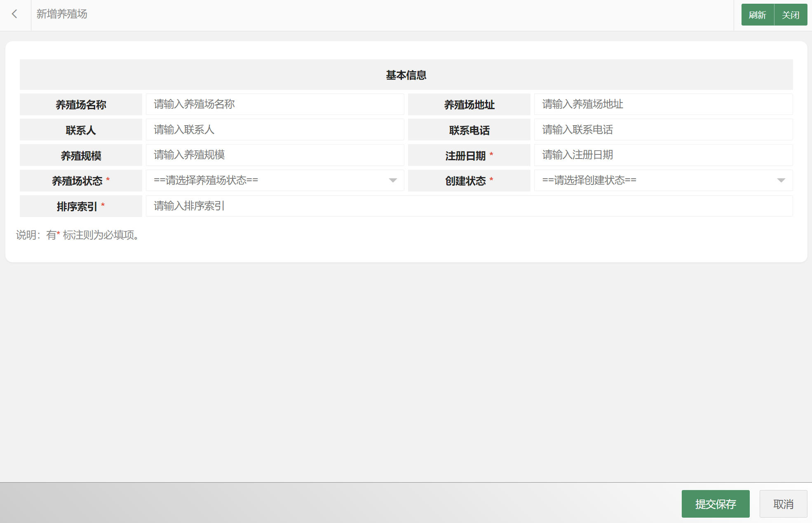Viewport: 812px width, 523px height.
Task: Click the 关闭 close button
Action: (791, 15)
